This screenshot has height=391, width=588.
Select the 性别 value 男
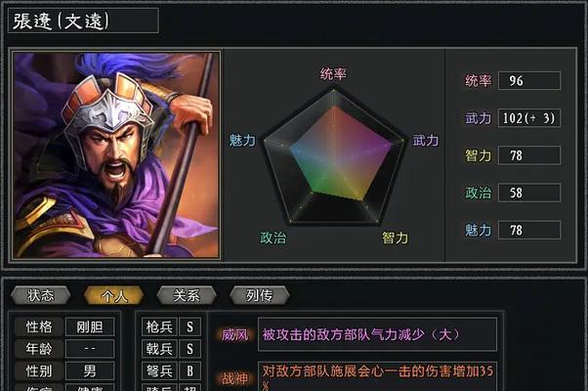click(x=90, y=371)
